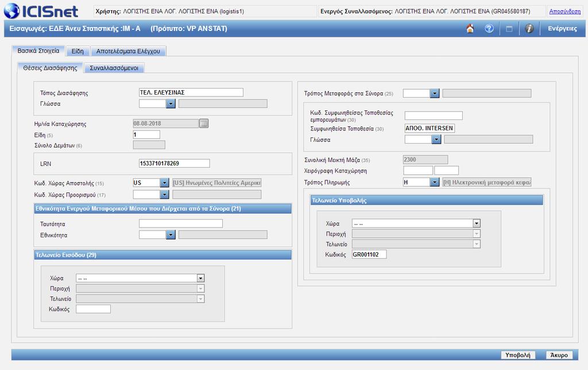Open calendar picker for Ημ/νία Καταχώρησης
This screenshot has width=588, height=370.
tap(204, 123)
